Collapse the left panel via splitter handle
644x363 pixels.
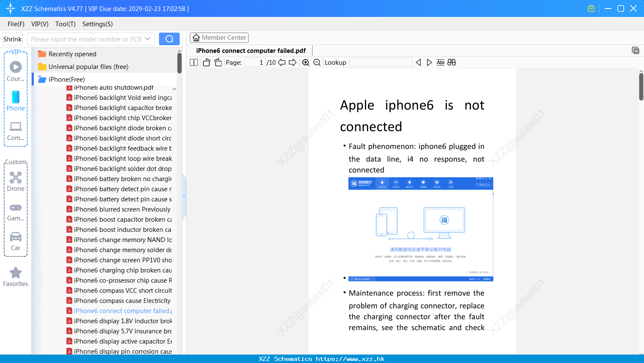pos(184,196)
